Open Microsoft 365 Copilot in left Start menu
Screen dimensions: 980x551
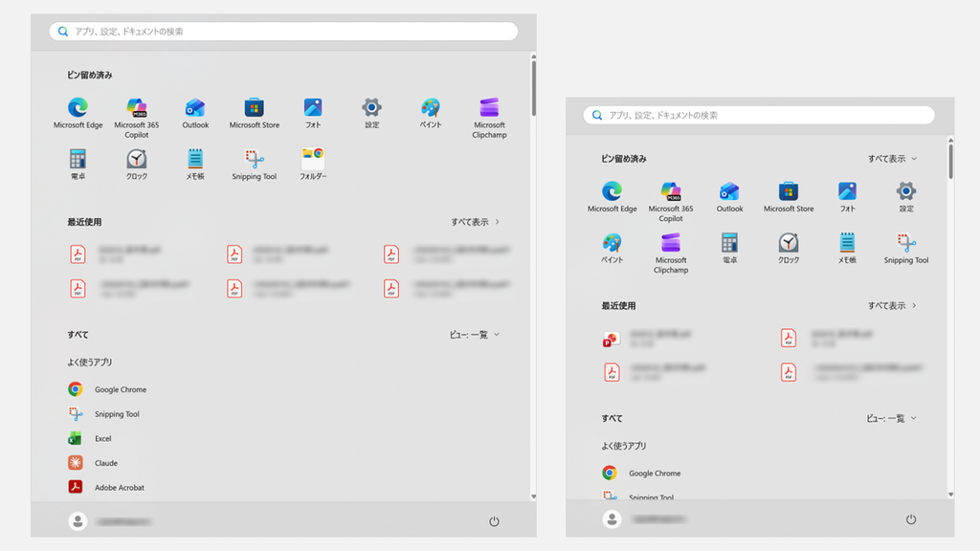(136, 118)
